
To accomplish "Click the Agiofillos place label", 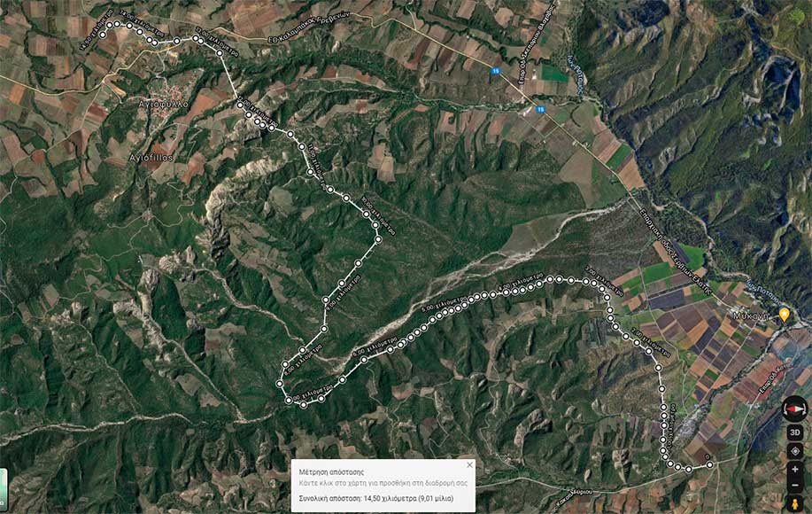I will click(x=151, y=158).
